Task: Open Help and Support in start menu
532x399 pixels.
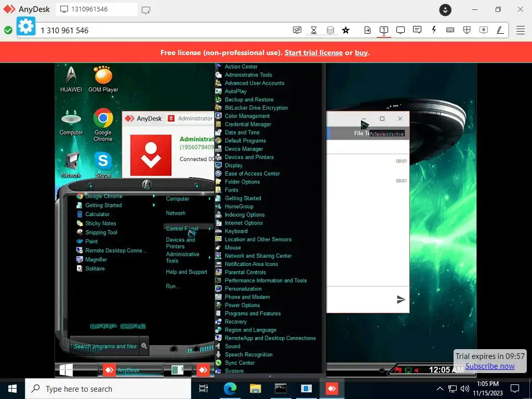Action: tap(187, 272)
